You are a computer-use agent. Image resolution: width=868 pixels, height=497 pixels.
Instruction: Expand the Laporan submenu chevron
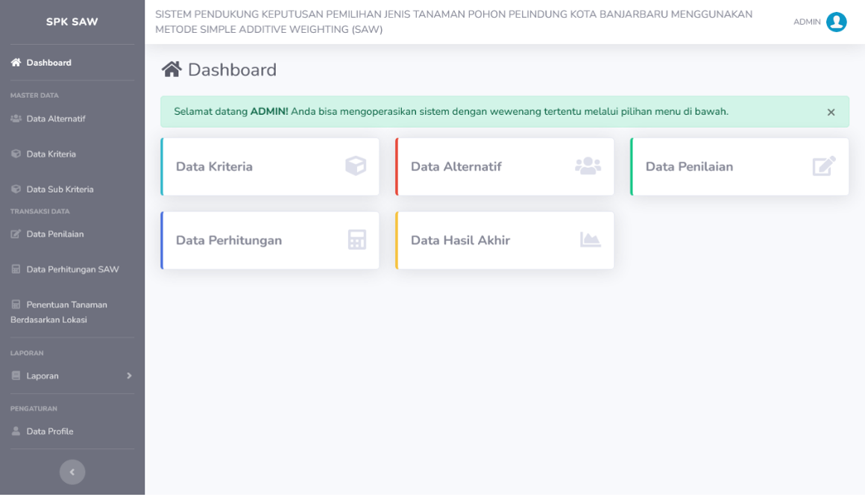129,375
